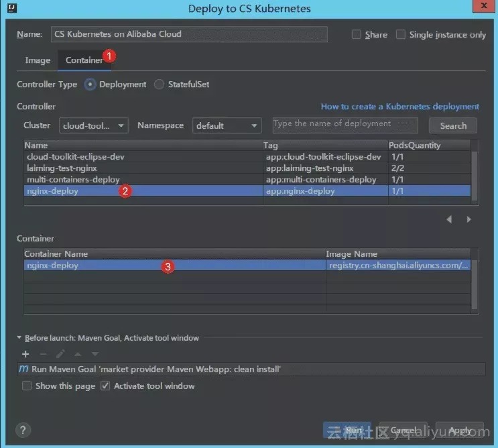Screen dimensions: 498x448
Task: Switch to the Image tab
Action: [38, 60]
